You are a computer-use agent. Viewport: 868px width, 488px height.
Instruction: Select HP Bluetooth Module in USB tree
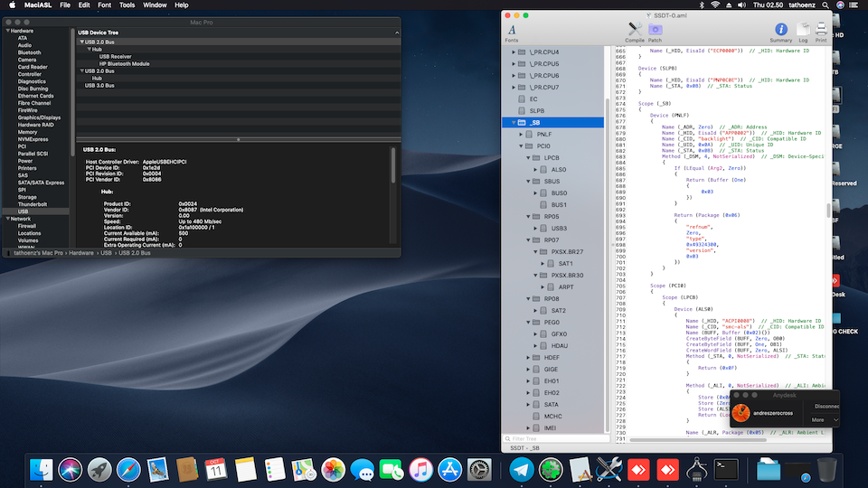[124, 63]
